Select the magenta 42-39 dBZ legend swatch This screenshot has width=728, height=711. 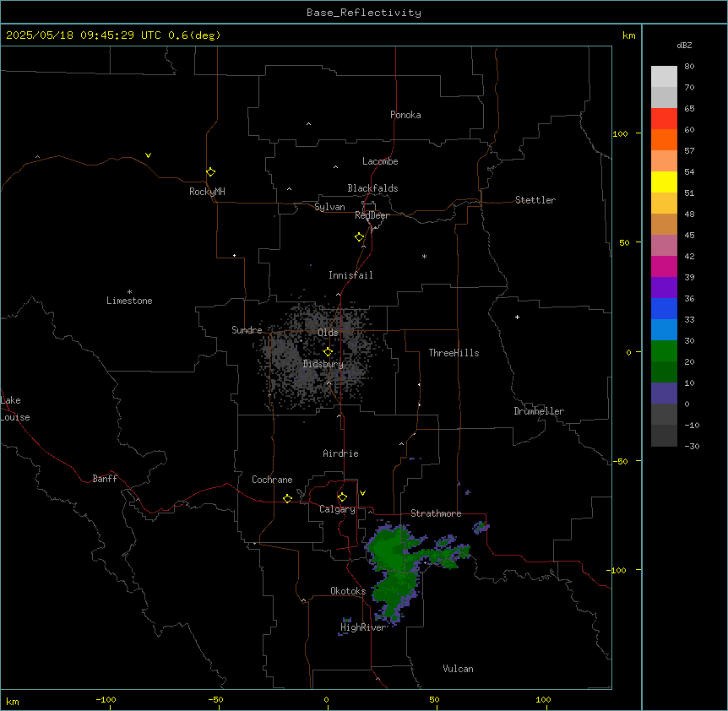(x=664, y=266)
